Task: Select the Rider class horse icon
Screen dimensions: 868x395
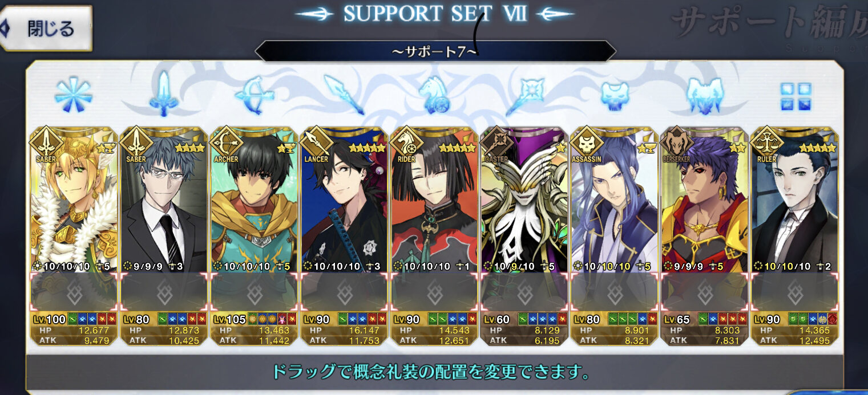Action: [435, 94]
